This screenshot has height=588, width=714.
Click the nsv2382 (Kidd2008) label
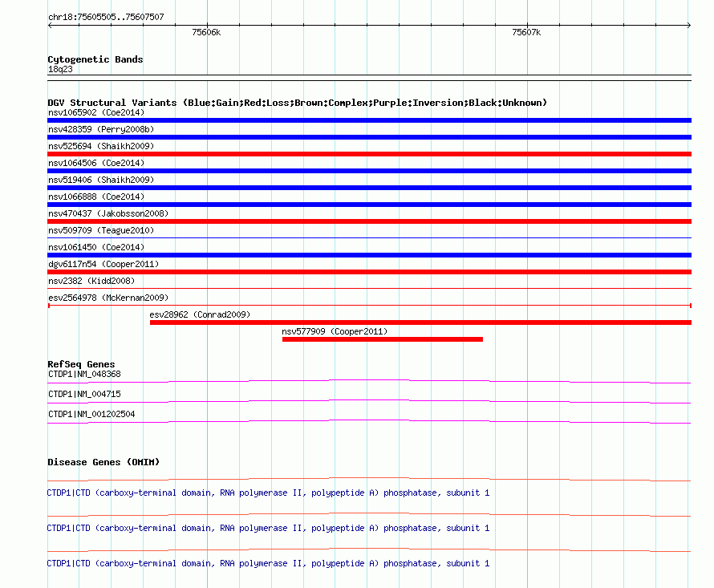click(x=91, y=281)
